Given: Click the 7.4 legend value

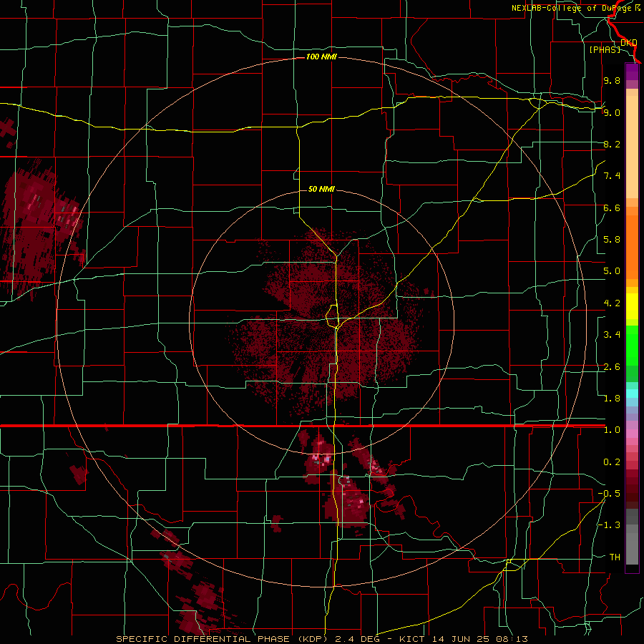Looking at the screenshot, I should [x=612, y=176].
